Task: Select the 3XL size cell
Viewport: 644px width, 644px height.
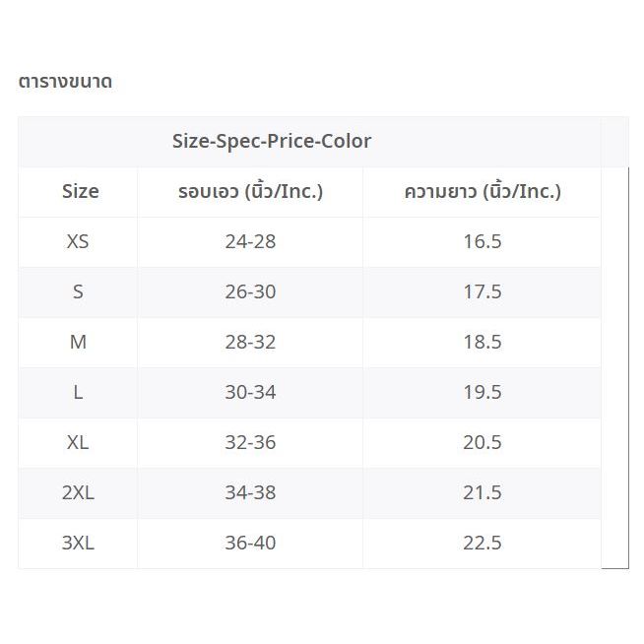Action: pos(78,543)
